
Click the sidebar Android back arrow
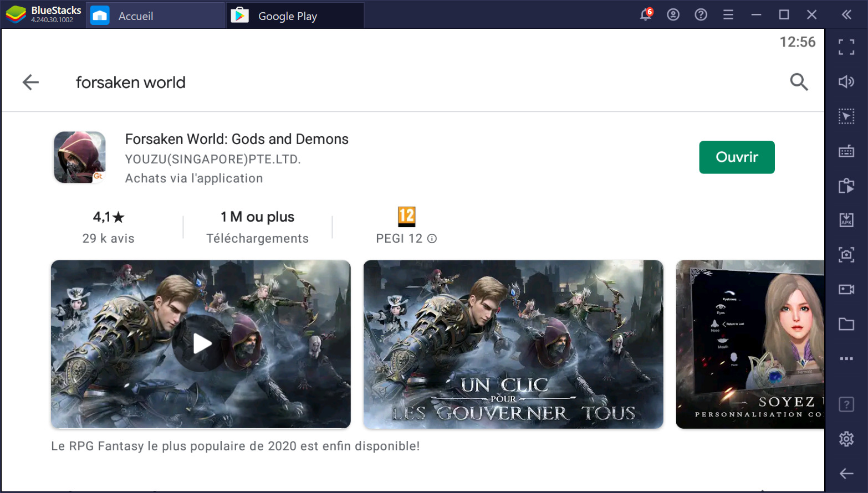pos(846,474)
